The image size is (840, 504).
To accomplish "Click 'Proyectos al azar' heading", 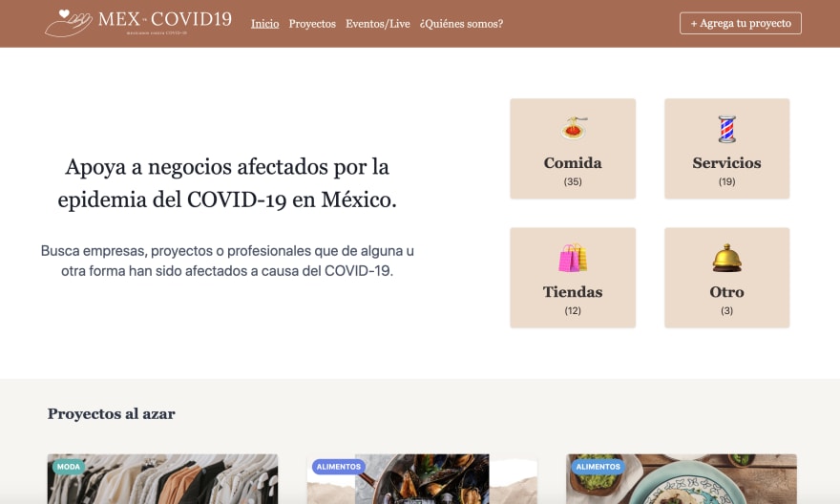I will point(112,413).
